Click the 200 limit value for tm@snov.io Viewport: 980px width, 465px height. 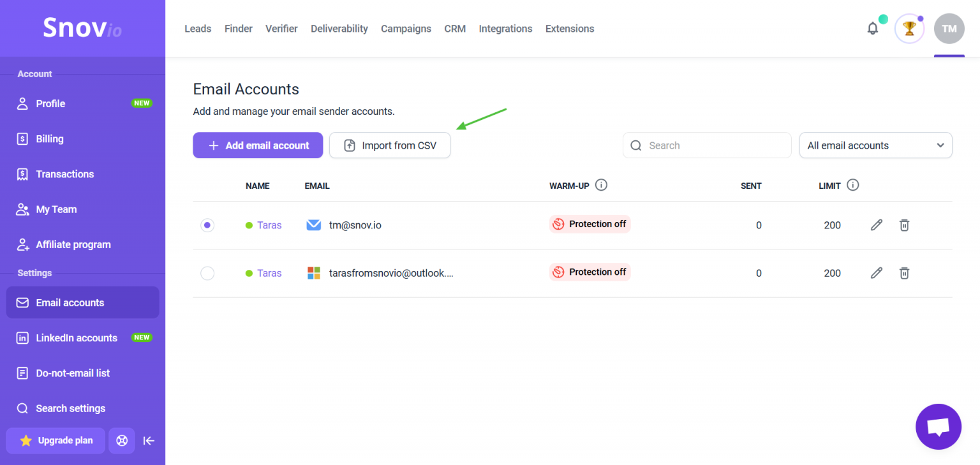click(x=832, y=225)
